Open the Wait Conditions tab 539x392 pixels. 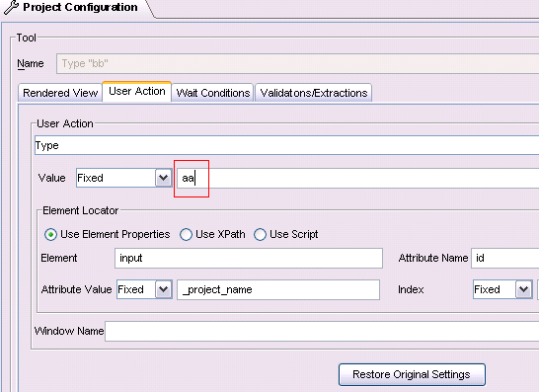[x=213, y=93]
